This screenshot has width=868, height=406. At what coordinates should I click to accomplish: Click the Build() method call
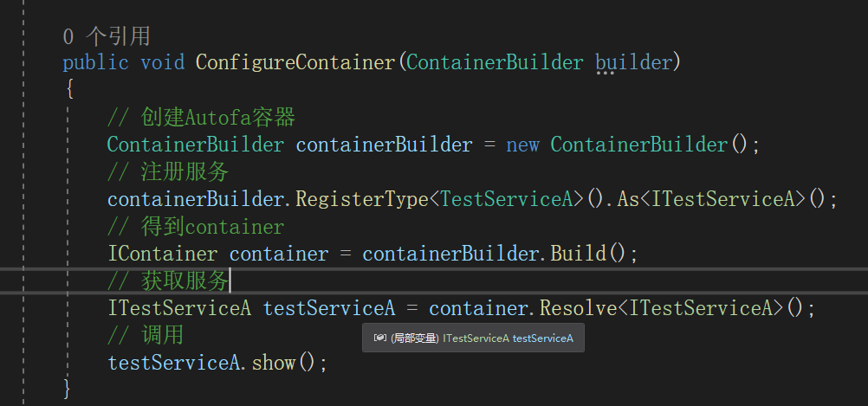coord(588,254)
